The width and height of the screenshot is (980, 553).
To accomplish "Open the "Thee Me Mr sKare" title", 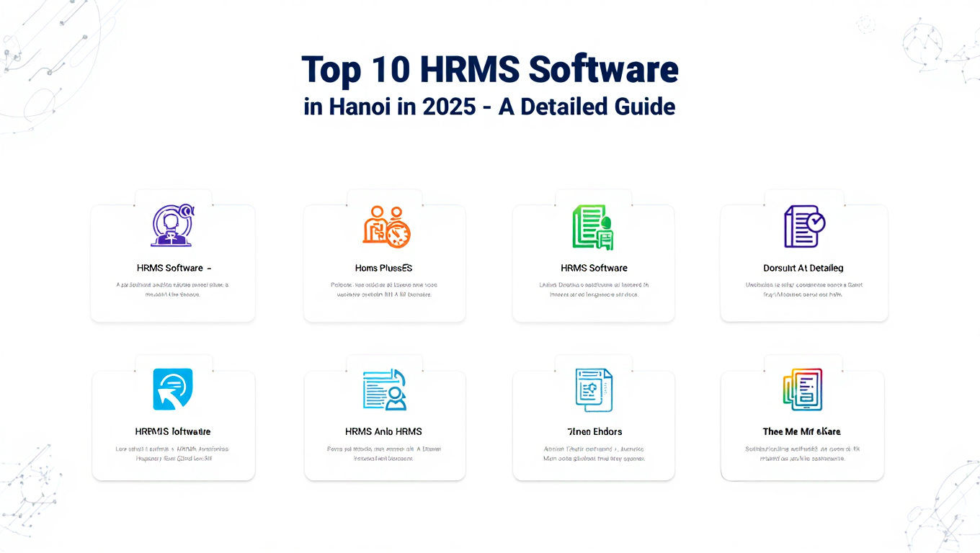I will [801, 431].
